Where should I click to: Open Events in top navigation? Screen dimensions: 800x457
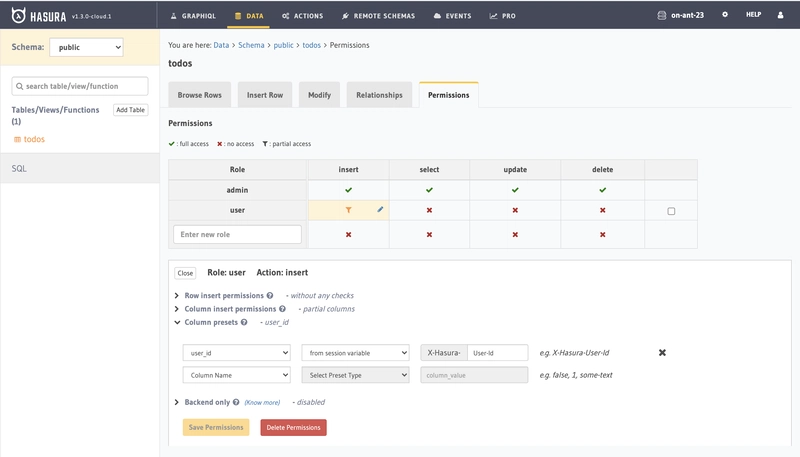[x=453, y=16]
